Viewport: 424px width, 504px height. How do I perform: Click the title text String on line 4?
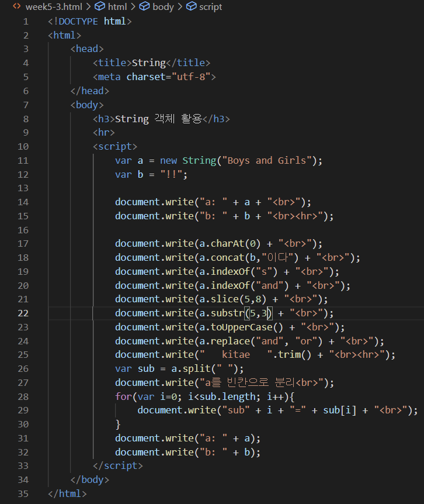(148, 63)
